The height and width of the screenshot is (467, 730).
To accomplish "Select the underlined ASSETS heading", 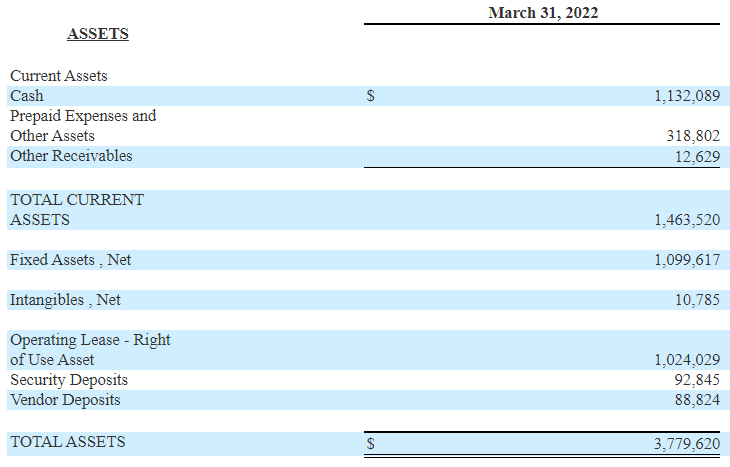I will point(98,34).
